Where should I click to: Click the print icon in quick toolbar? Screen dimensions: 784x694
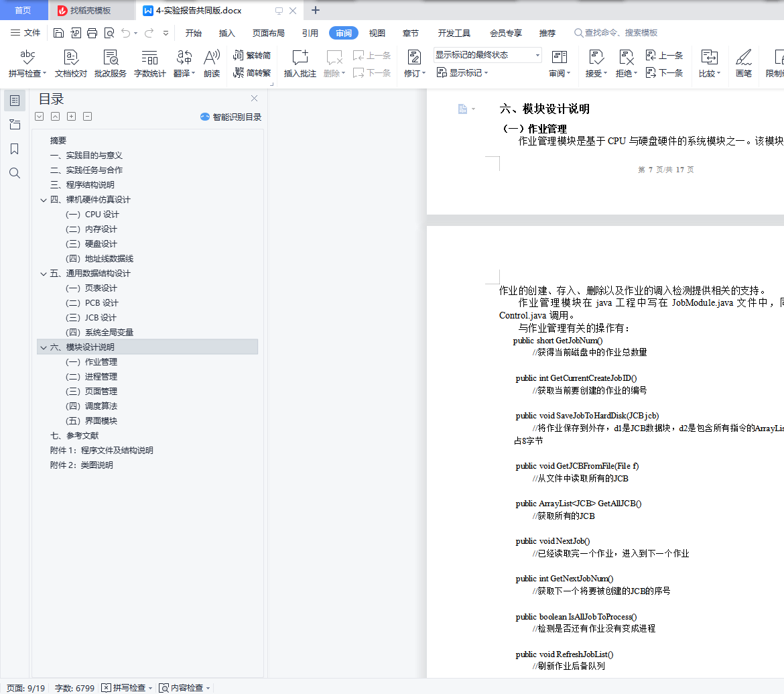pyautogui.click(x=92, y=33)
